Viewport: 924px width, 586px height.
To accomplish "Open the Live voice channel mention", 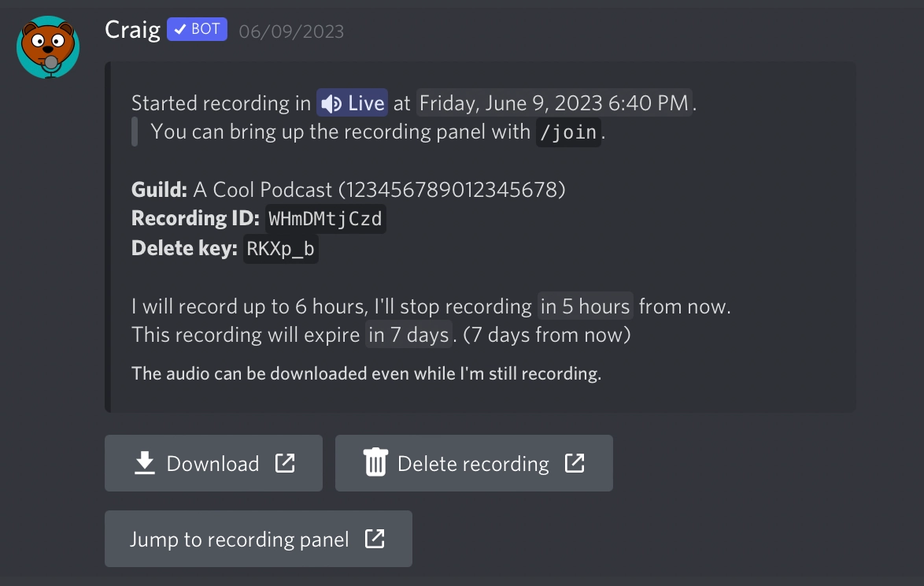I will pyautogui.click(x=352, y=102).
